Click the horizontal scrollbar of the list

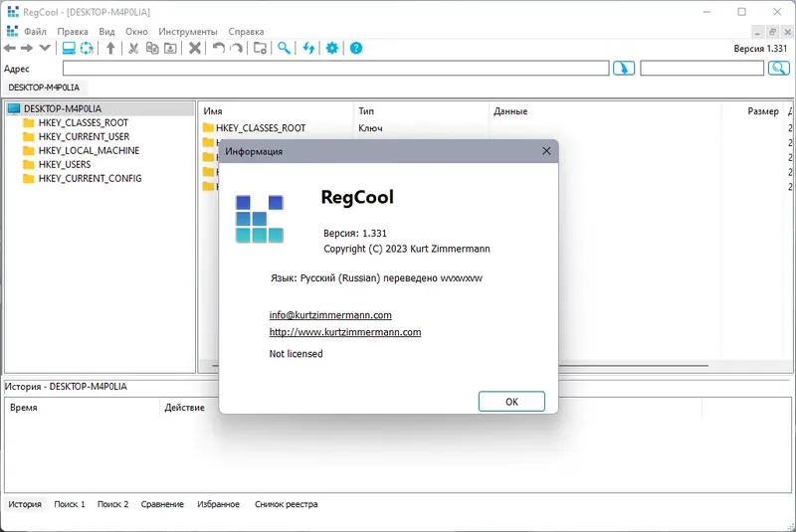633,365
